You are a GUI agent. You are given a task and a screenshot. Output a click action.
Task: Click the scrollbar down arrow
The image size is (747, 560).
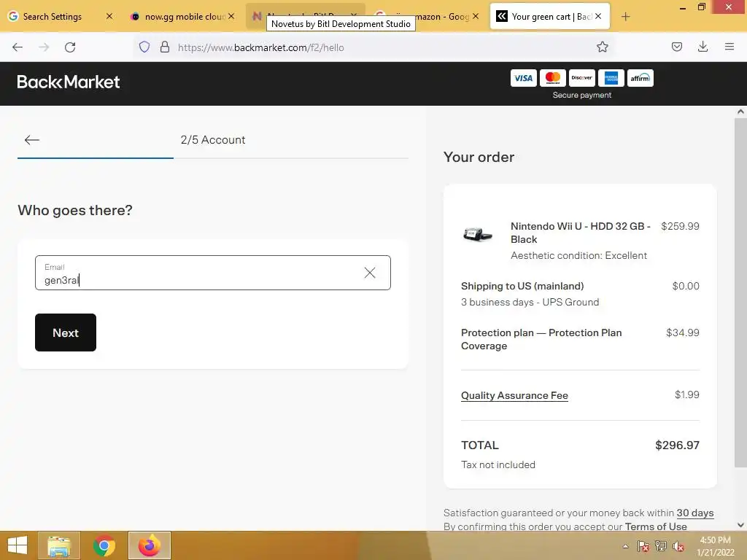click(x=740, y=525)
